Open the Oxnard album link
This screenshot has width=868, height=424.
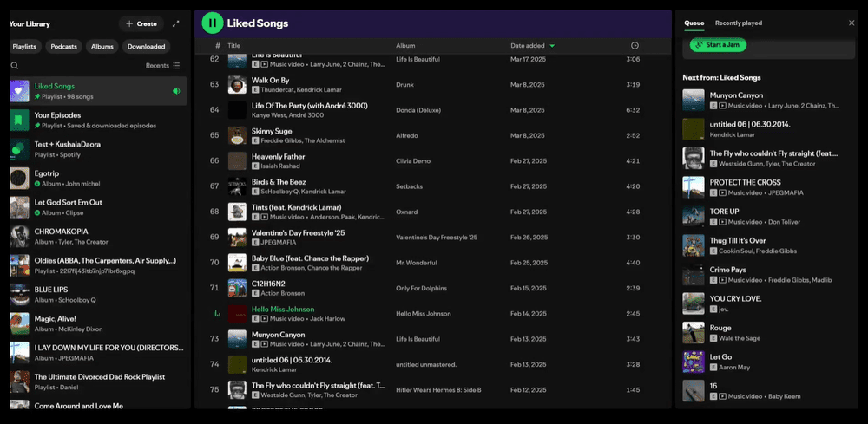coord(407,212)
